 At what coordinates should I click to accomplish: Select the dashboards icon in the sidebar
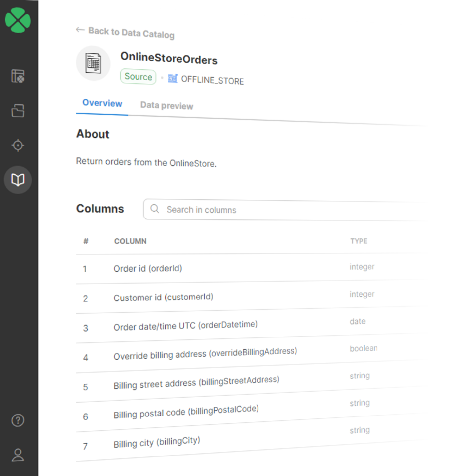(18, 76)
